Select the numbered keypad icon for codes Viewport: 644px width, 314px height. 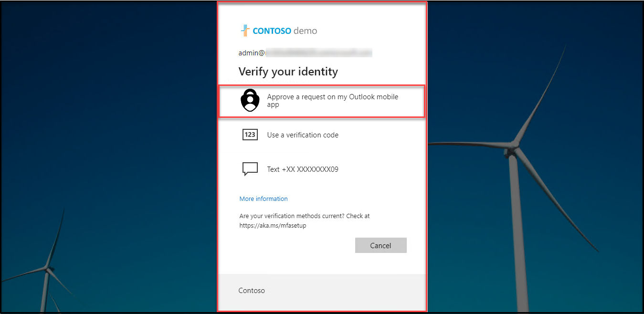click(x=250, y=135)
